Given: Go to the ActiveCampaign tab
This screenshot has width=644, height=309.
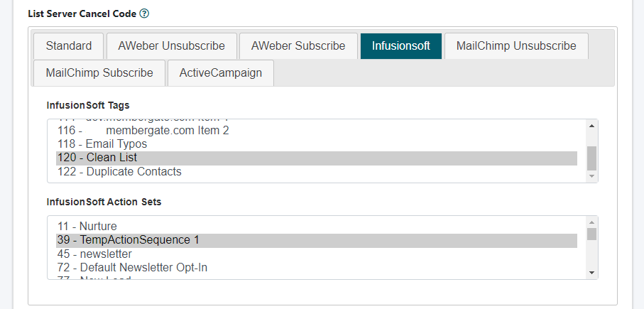Looking at the screenshot, I should coord(221,73).
